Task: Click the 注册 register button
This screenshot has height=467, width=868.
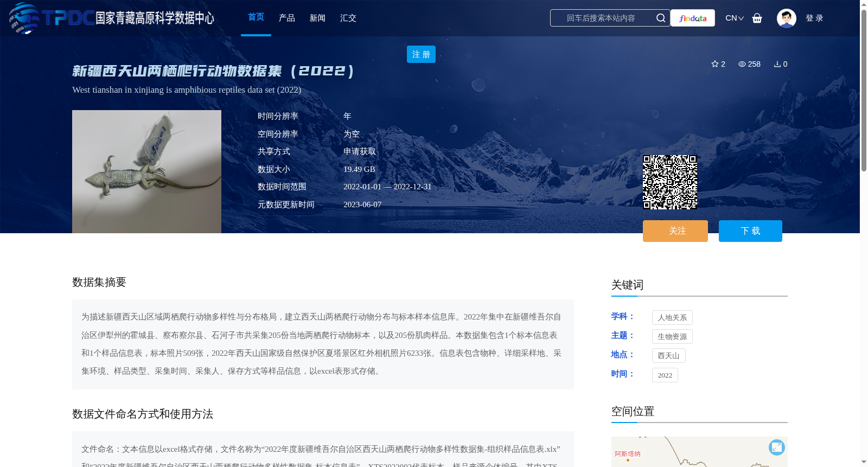Action: coord(421,54)
